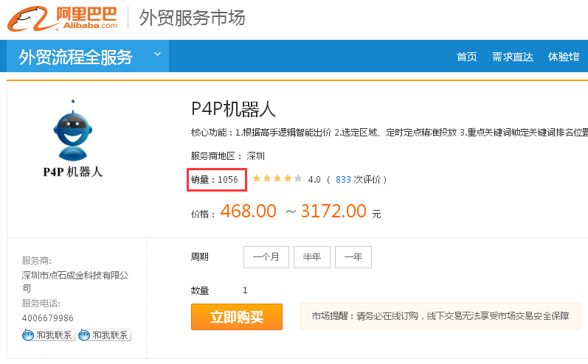The height and width of the screenshot is (364, 588).
Task: Click the 核心功能 description line
Action: coord(390,133)
